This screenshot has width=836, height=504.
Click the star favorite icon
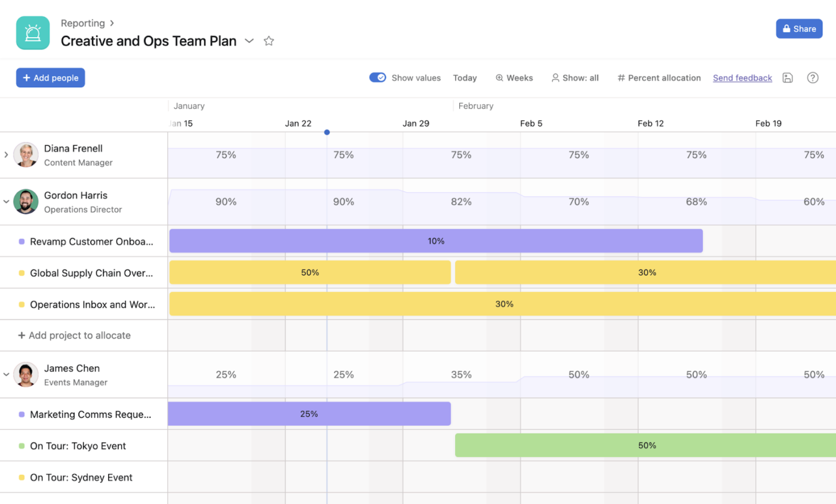click(269, 41)
